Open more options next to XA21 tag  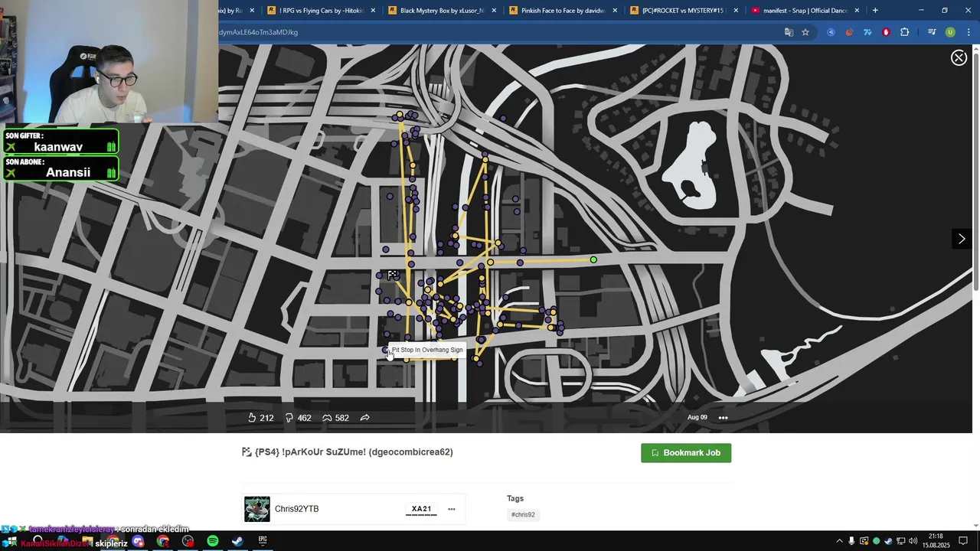pos(452,509)
